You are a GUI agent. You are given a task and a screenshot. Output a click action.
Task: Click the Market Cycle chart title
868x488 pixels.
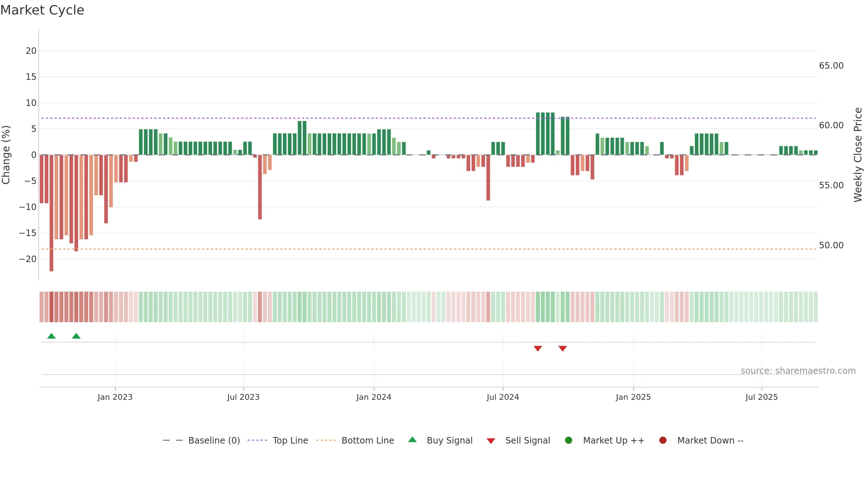[42, 10]
